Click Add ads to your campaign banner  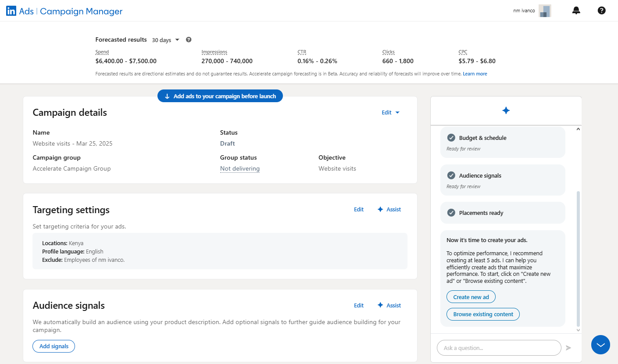[x=220, y=96]
